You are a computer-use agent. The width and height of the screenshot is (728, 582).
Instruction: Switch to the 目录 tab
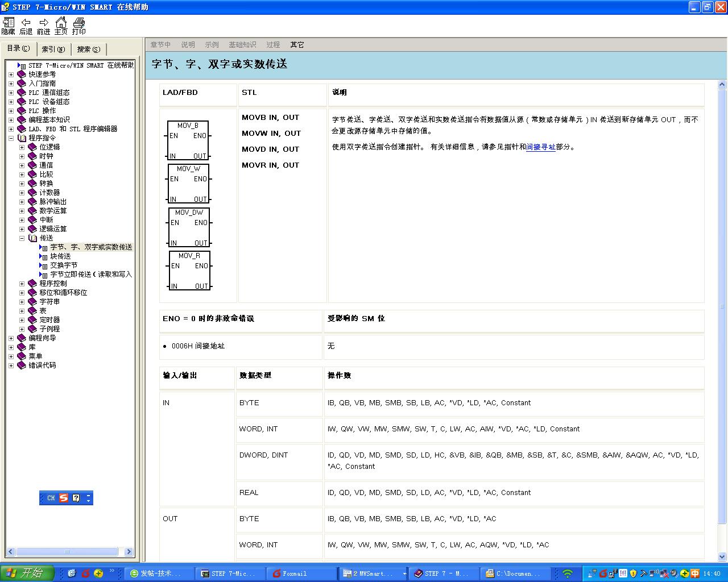click(x=19, y=48)
